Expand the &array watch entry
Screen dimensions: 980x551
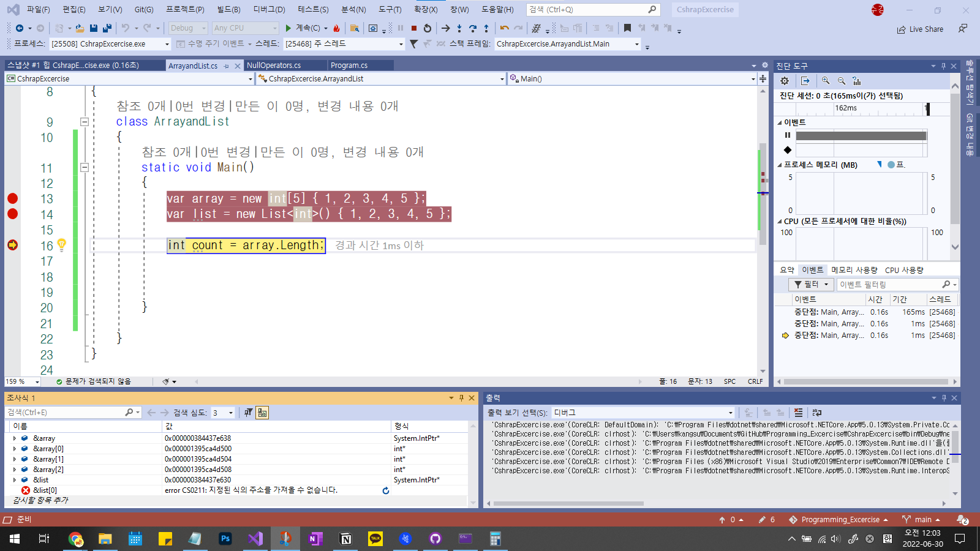15,438
